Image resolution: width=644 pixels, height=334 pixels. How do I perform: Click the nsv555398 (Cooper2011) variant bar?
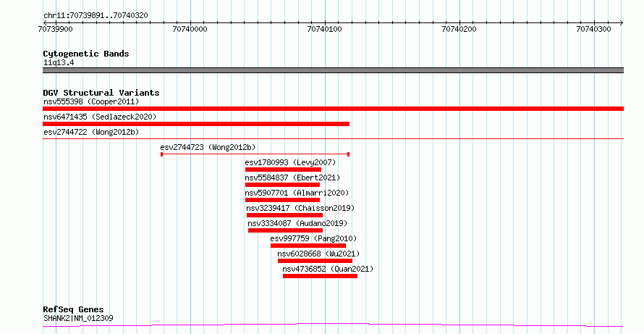tap(333, 109)
